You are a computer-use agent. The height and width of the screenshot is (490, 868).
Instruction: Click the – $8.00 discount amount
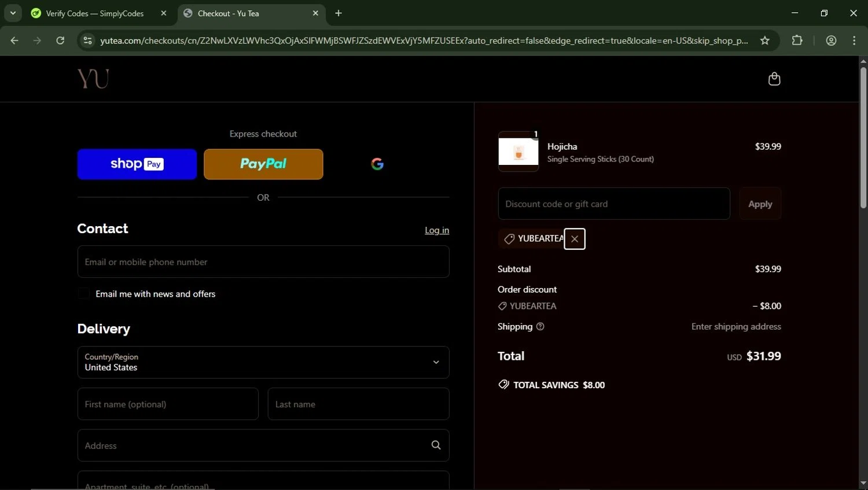(x=767, y=306)
